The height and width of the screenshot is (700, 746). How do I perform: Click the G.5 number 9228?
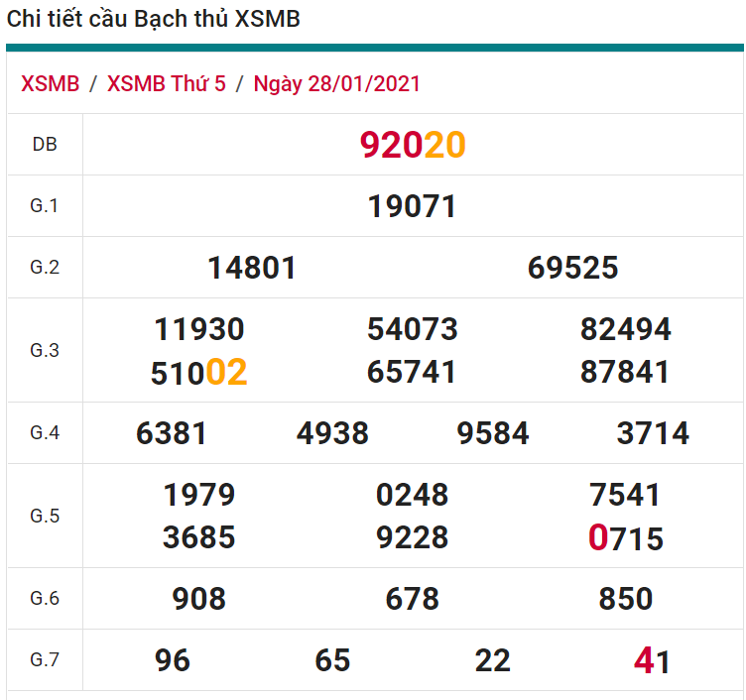pos(413,537)
